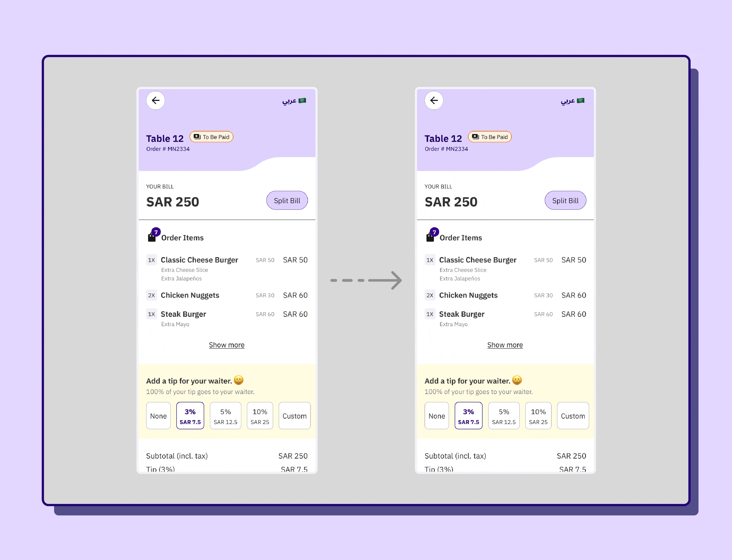Image resolution: width=732 pixels, height=560 pixels.
Task: Expand Show more on right screen
Action: click(x=505, y=345)
